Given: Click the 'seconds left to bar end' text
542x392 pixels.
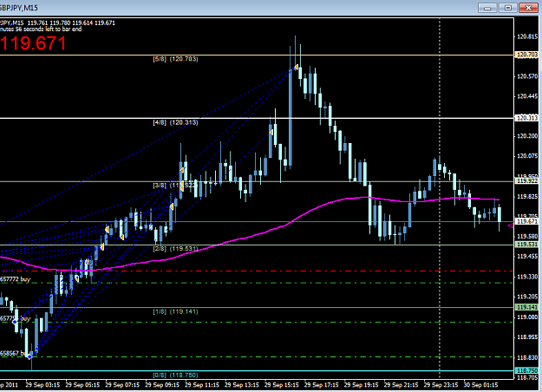Looking at the screenshot, I should (x=49, y=29).
